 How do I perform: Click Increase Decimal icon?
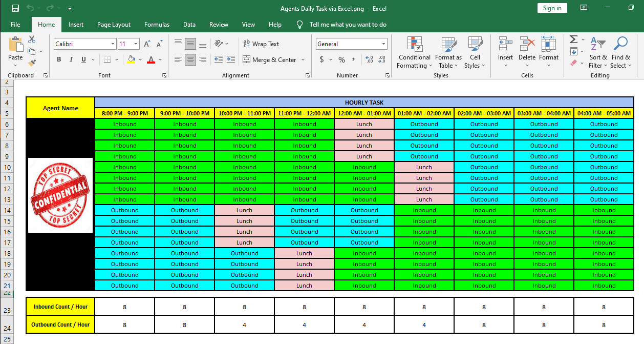coord(369,59)
